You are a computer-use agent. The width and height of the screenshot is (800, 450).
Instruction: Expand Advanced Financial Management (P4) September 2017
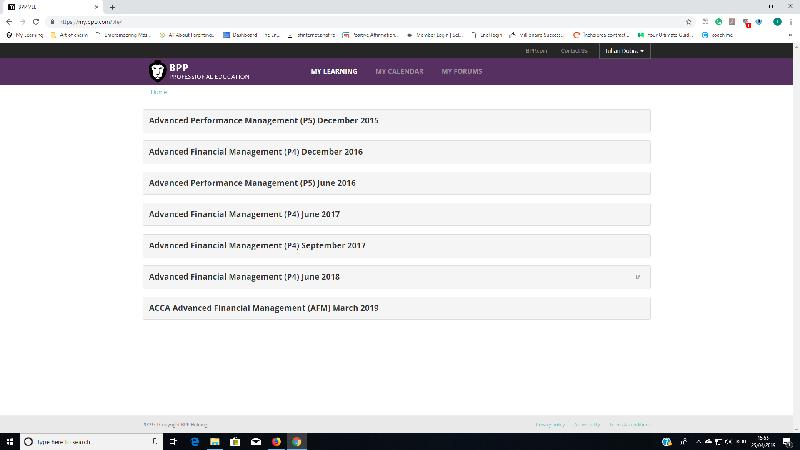click(396, 245)
